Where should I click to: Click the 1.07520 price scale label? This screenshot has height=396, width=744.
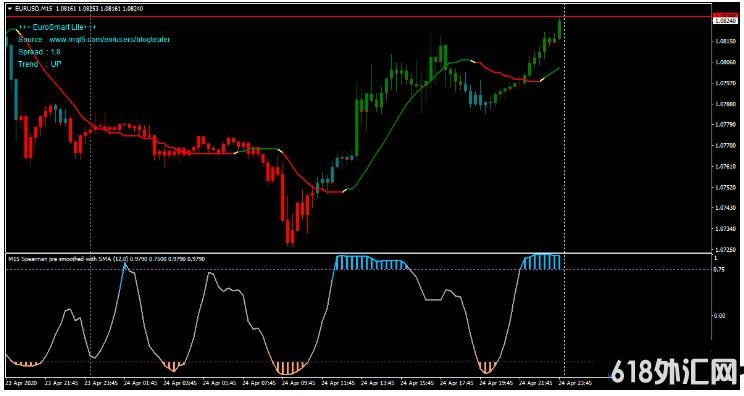(726, 187)
